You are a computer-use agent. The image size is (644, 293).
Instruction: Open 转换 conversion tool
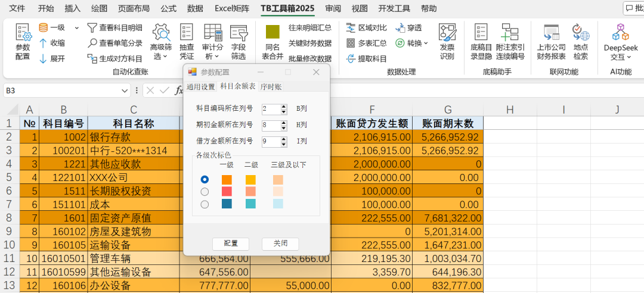pos(411,43)
